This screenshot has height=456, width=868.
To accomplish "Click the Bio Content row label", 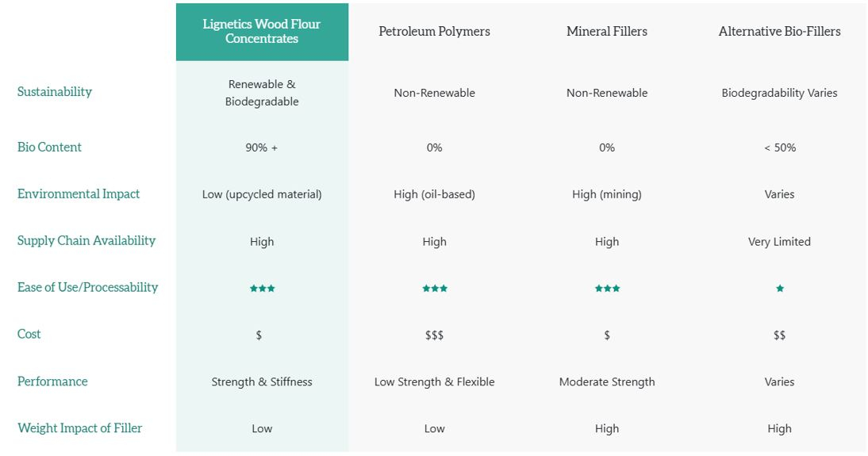I will pyautogui.click(x=49, y=148).
